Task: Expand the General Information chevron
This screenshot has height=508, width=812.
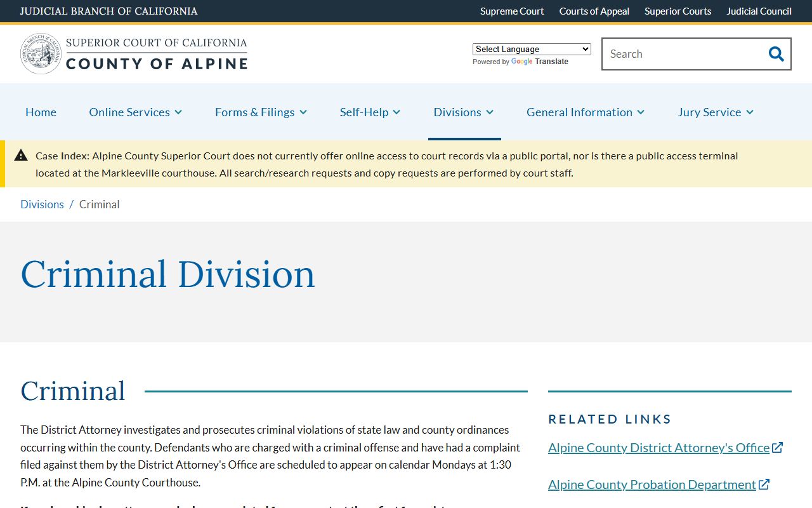Action: point(641,112)
